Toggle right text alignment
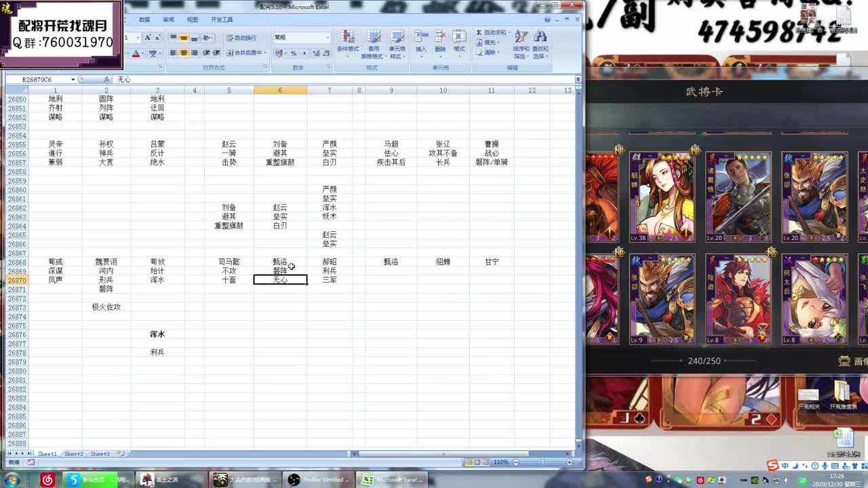 pos(194,53)
